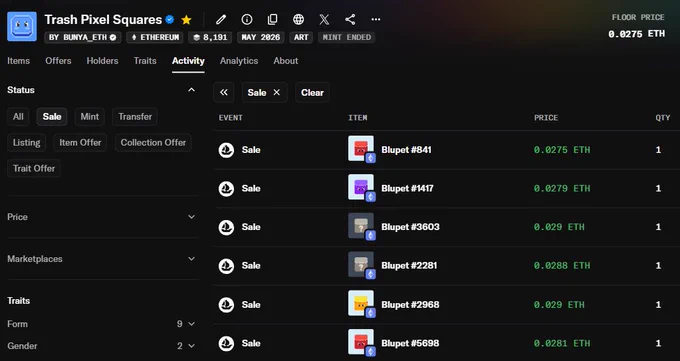Select the Activity tab
The image size is (680, 361).
pyautogui.click(x=188, y=61)
